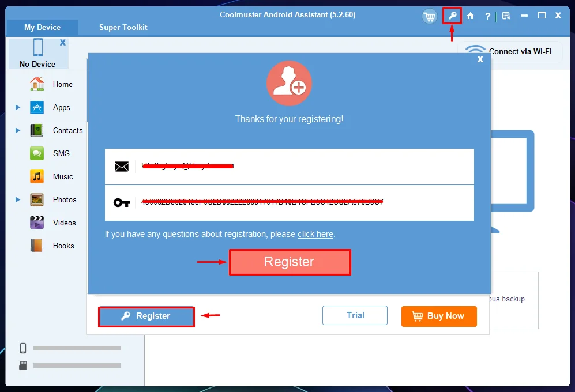Viewport: 575px width, 392px height.
Task: Open the shopping cart icon in title bar
Action: (x=430, y=16)
